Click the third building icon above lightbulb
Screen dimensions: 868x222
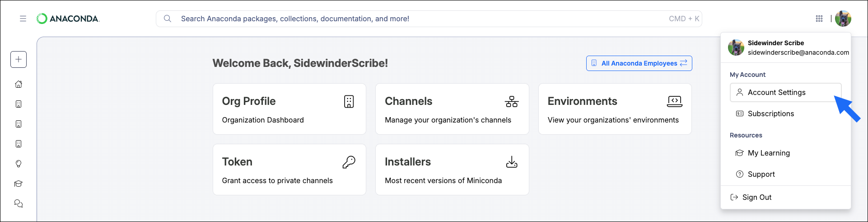(19, 144)
